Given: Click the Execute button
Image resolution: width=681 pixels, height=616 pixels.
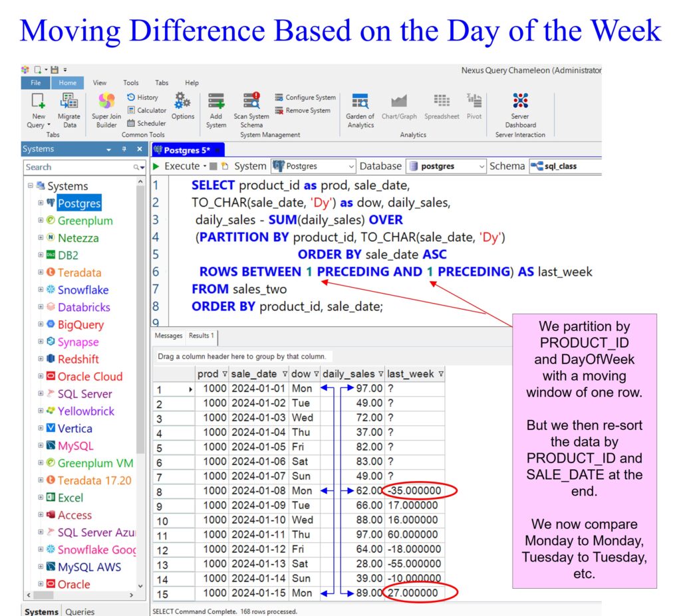Looking at the screenshot, I should [177, 166].
